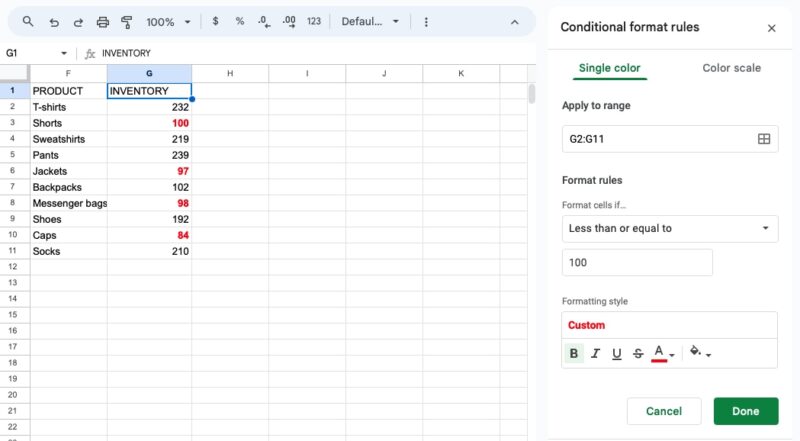
Task: Open text color picker in formatting style
Action: click(x=663, y=353)
